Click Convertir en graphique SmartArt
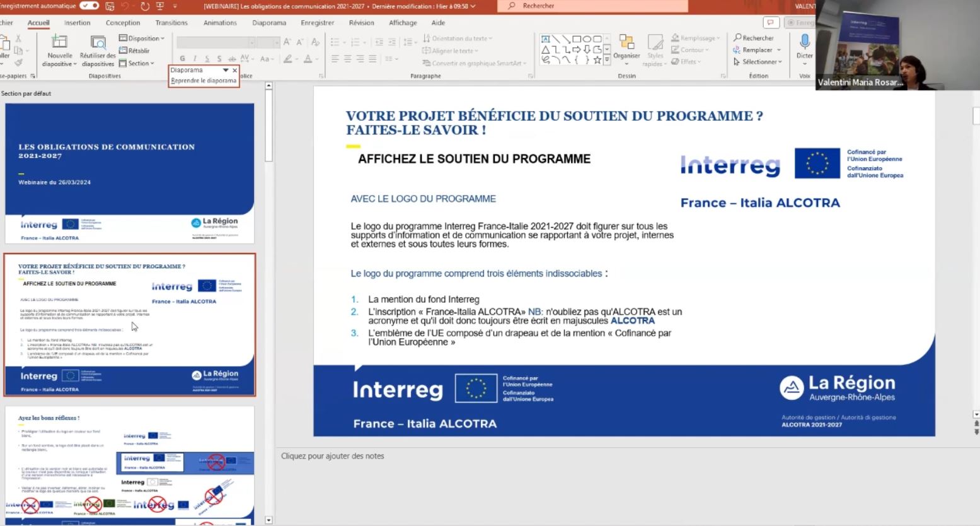 [475, 63]
